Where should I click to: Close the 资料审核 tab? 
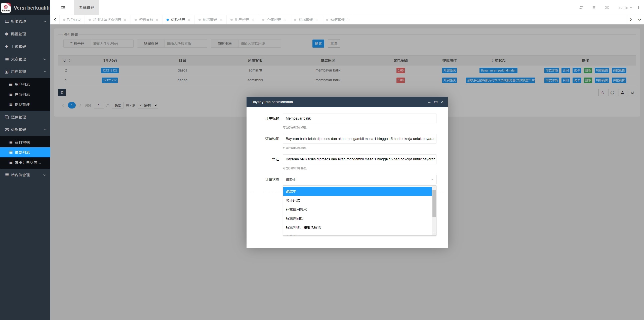coord(157,20)
